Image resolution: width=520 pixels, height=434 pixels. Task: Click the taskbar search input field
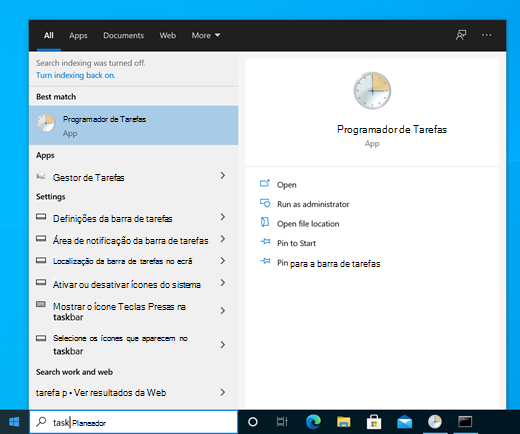coord(134,422)
